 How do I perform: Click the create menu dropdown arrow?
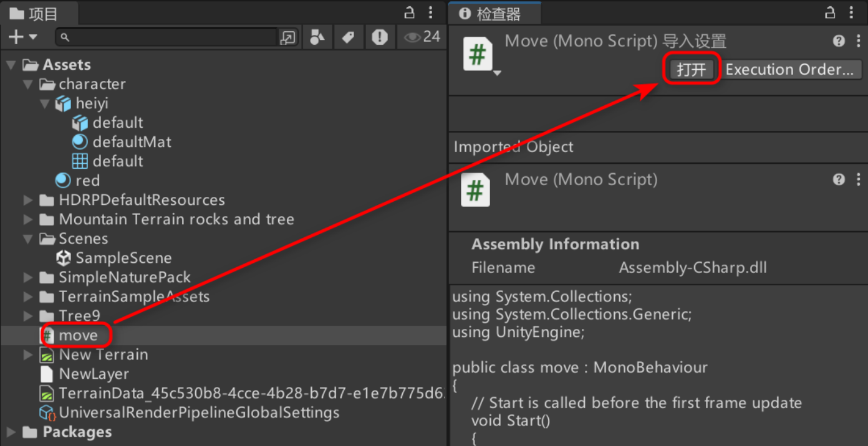point(33,37)
